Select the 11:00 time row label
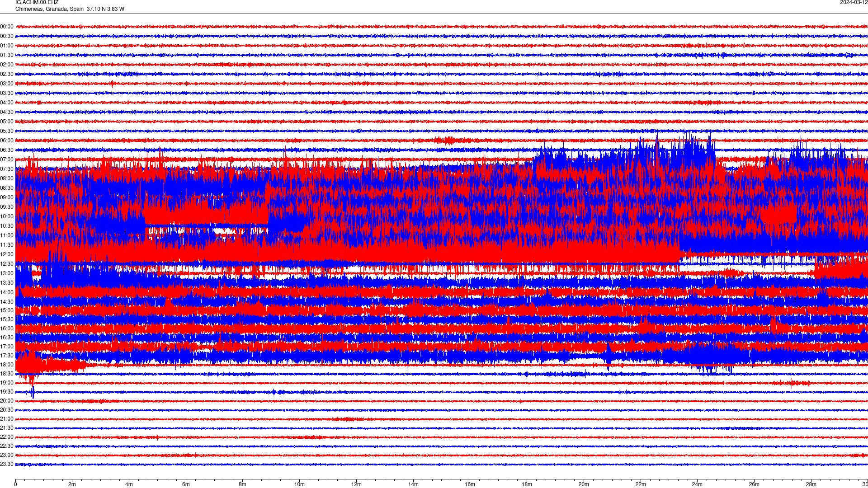The height and width of the screenshot is (488, 868). click(7, 235)
